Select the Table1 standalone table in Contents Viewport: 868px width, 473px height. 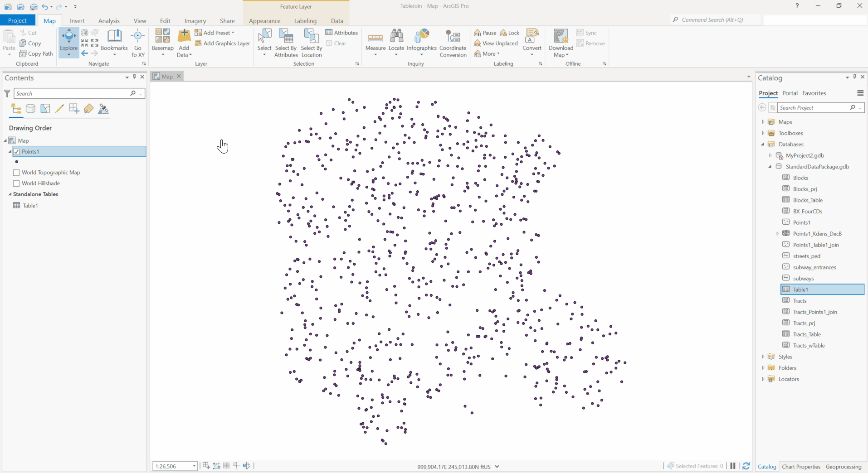30,206
